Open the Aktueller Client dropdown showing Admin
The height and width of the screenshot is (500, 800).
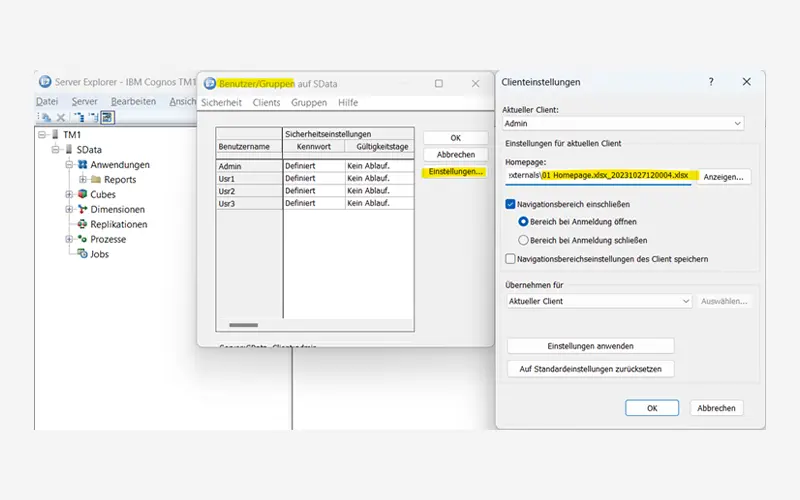(x=623, y=123)
